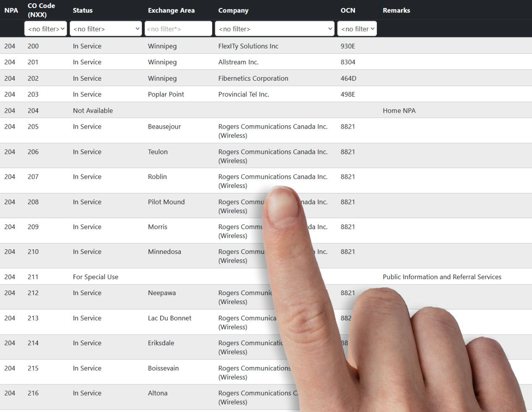Click the For Special Use status for 211

[x=95, y=277]
